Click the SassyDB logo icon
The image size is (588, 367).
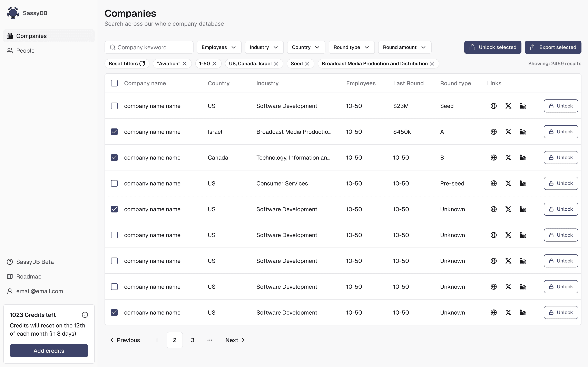pos(13,13)
